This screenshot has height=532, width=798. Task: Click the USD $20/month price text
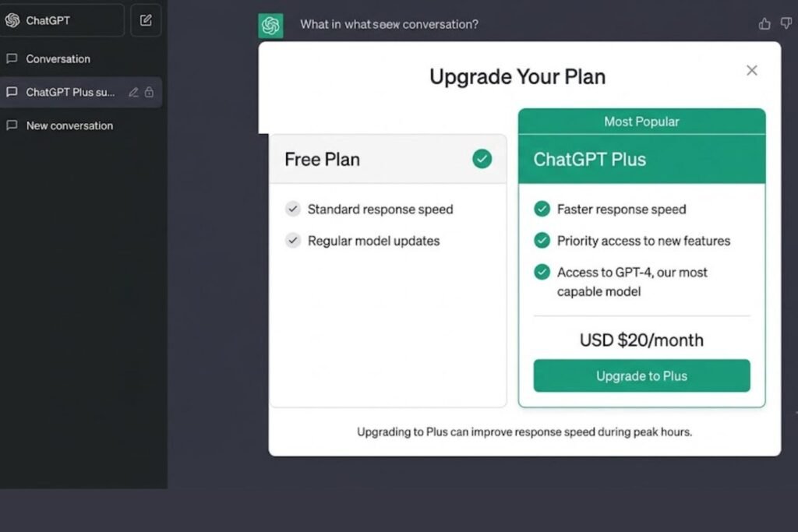click(x=642, y=340)
